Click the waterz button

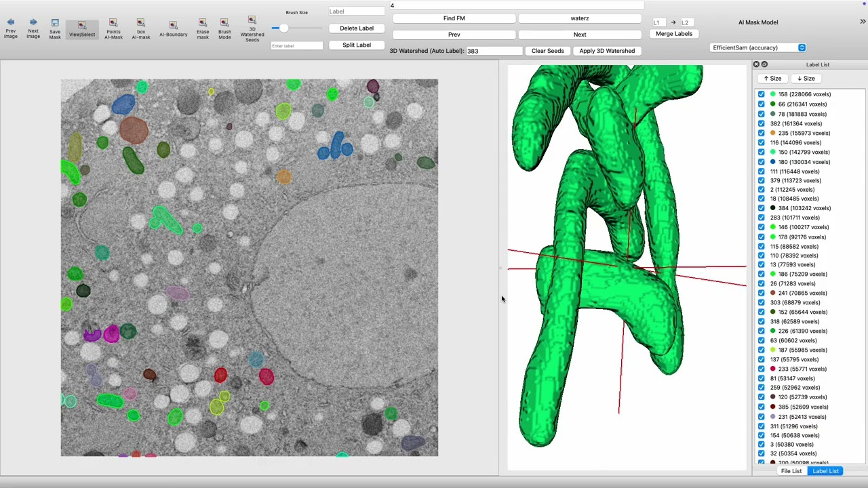point(580,18)
